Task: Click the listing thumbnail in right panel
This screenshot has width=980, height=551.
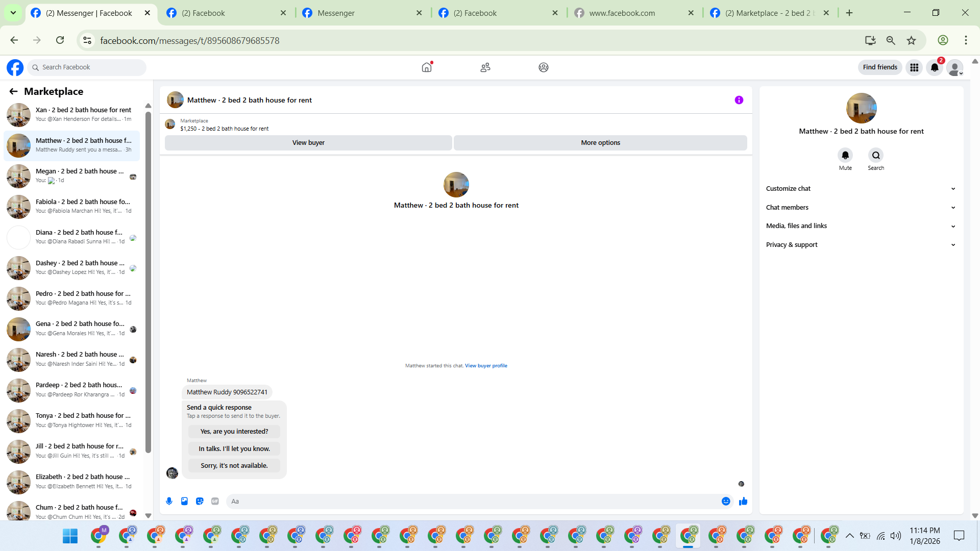Action: pyautogui.click(x=862, y=108)
